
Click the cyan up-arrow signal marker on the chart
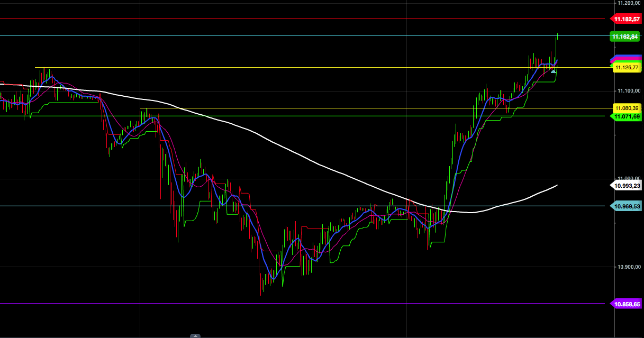coord(553,71)
